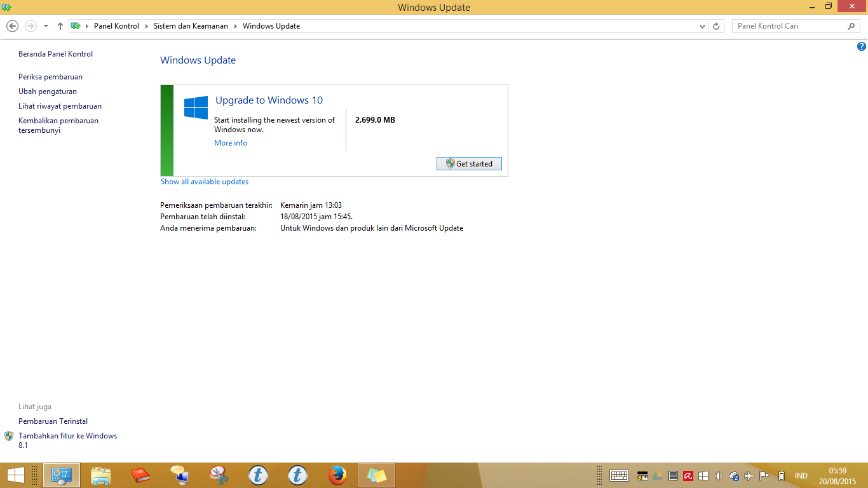Click the battery tray icon
Screen dimensions: 868x488
[x=782, y=476]
